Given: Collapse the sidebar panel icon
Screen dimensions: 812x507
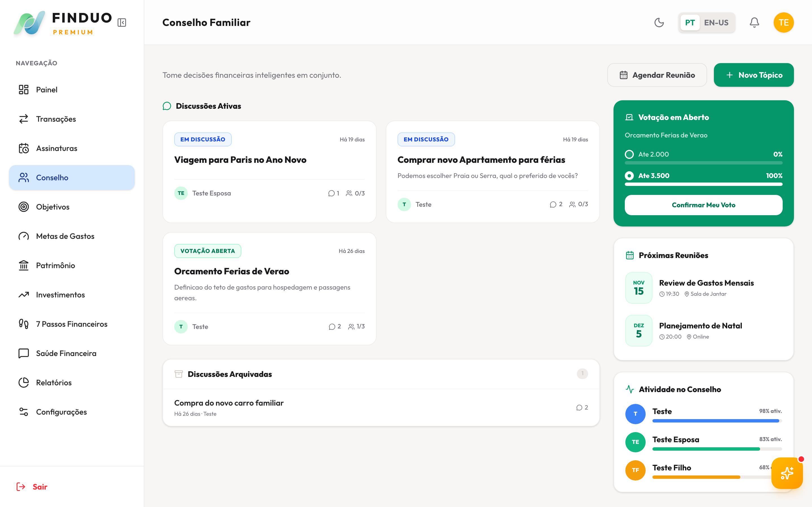Looking at the screenshot, I should tap(122, 23).
